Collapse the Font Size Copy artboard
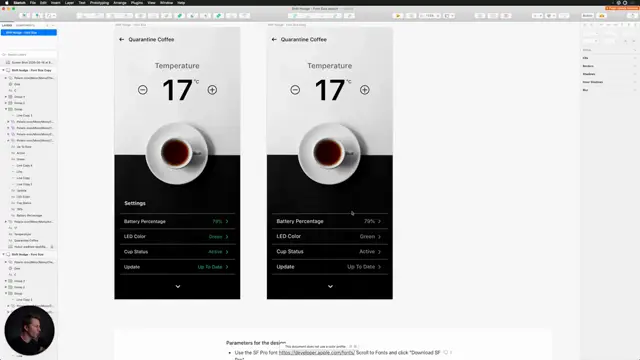Screen dimensions: 640x360 pos(3,70)
